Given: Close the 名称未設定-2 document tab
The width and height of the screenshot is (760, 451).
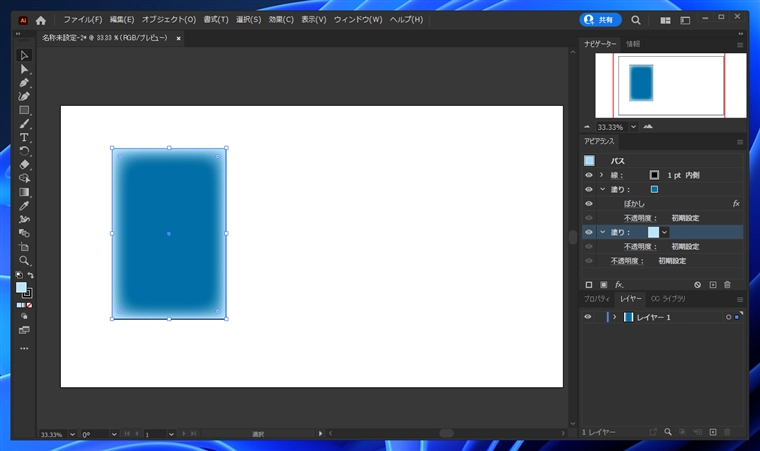Looking at the screenshot, I should [178, 38].
